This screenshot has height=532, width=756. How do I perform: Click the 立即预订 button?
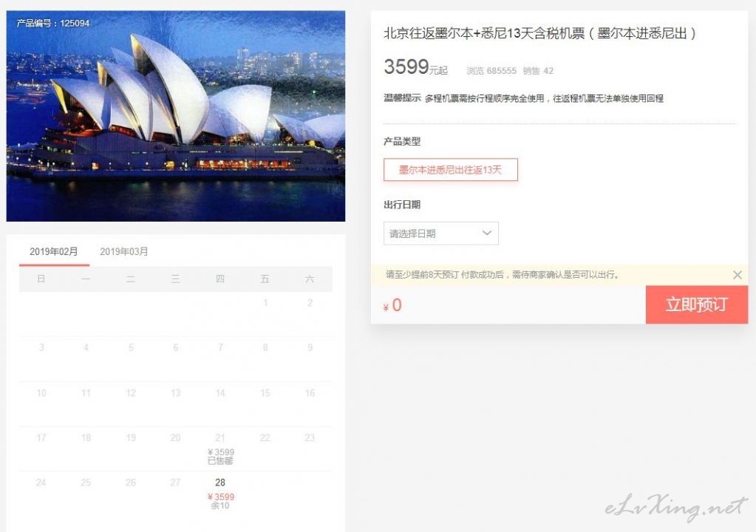[697, 304]
